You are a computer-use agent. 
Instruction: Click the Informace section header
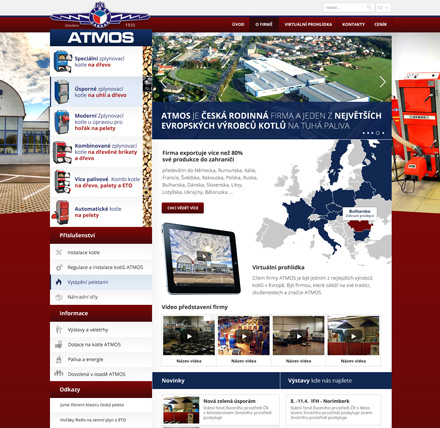tap(101, 313)
